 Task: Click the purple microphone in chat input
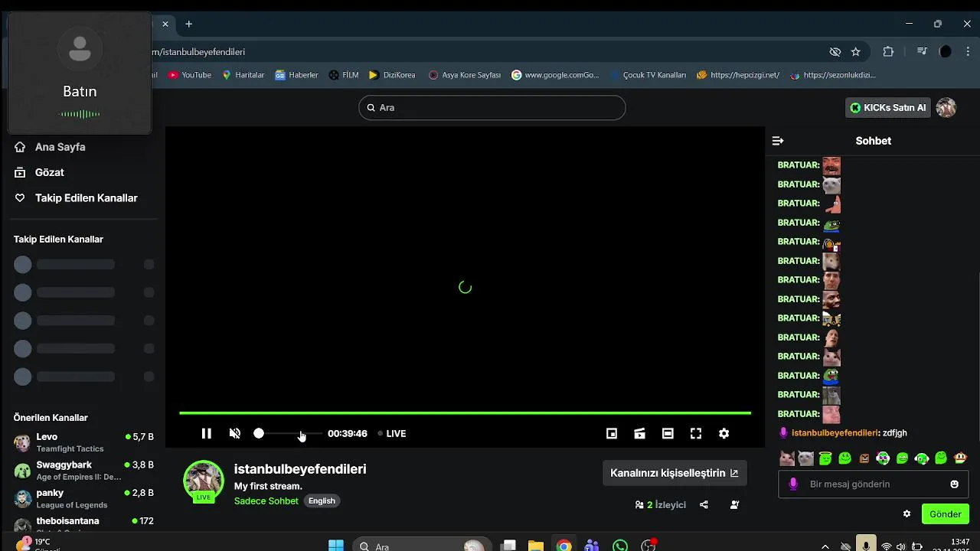click(793, 484)
